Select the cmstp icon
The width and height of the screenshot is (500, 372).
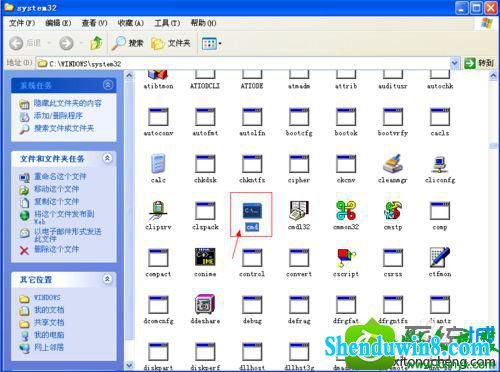pos(393,211)
